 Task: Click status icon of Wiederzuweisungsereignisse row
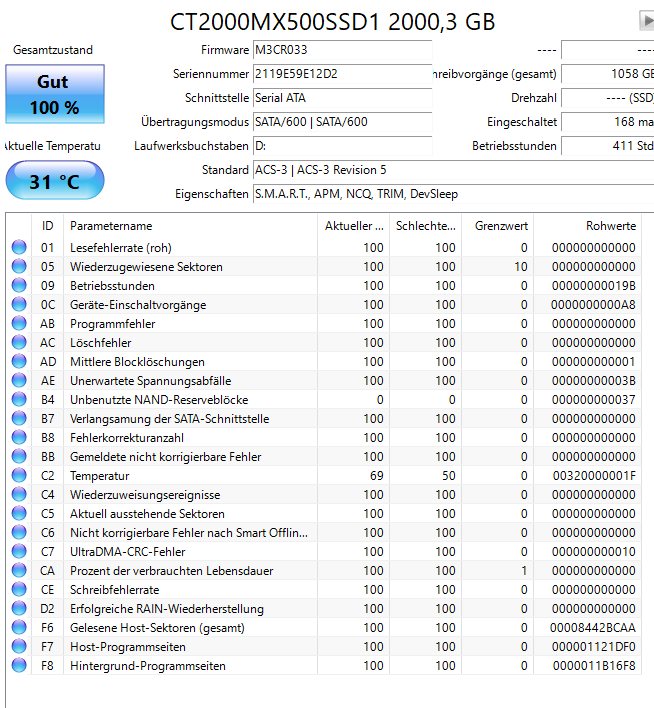click(x=19, y=494)
